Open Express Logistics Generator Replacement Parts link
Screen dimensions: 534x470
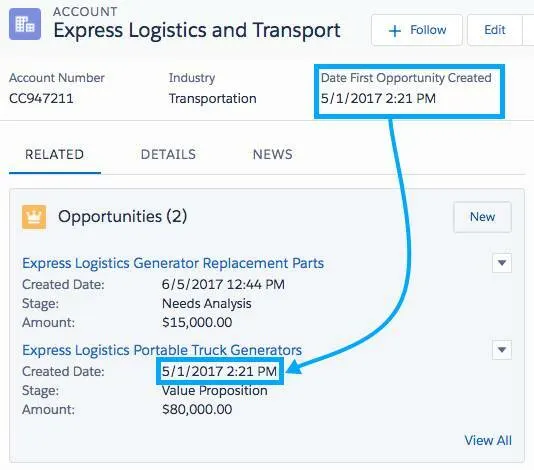(x=173, y=263)
